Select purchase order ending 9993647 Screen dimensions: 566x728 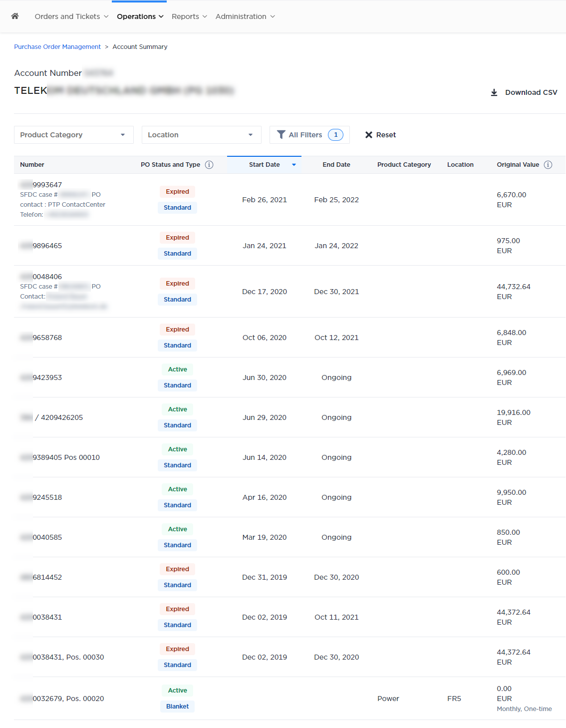pyautogui.click(x=41, y=185)
